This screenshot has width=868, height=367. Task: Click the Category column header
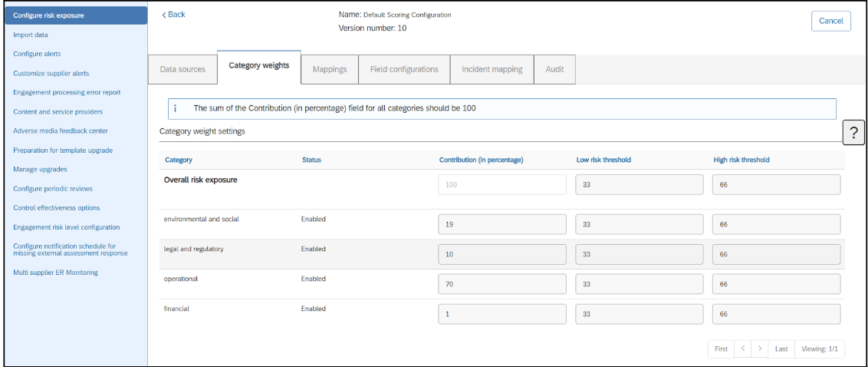tap(178, 160)
